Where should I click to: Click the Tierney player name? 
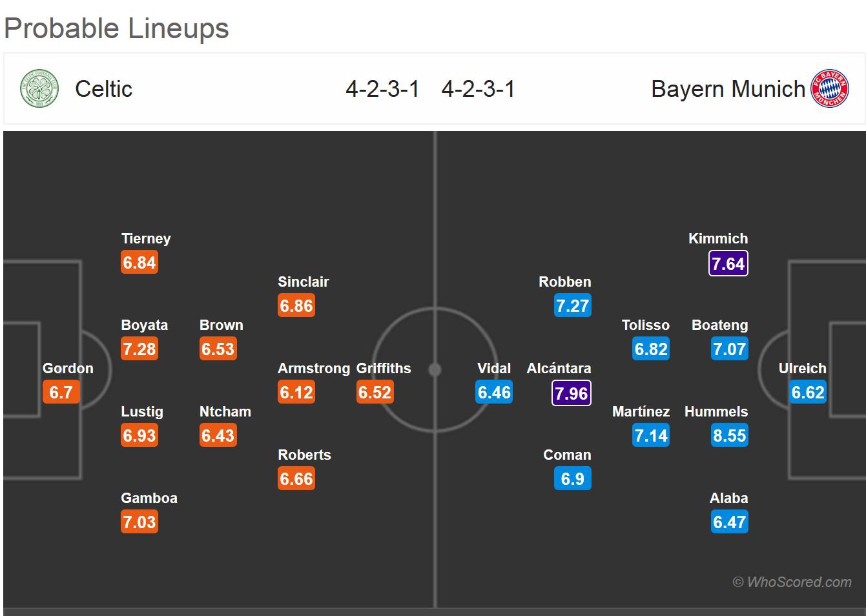click(146, 239)
